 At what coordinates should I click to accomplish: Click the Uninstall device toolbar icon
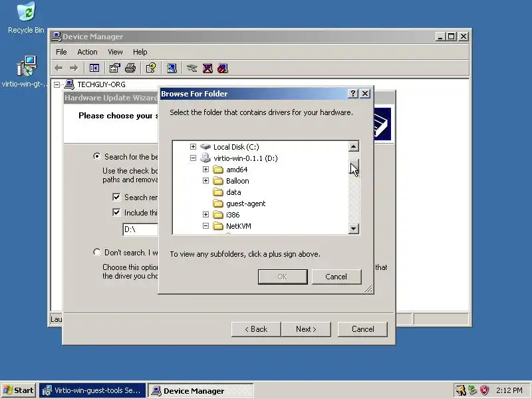(207, 68)
